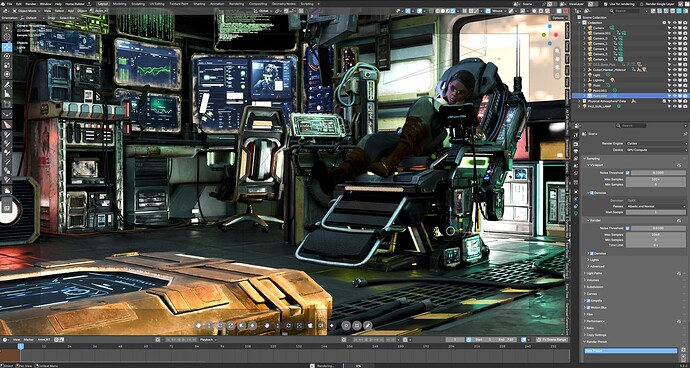Open the Object Mode dropdown
The width and height of the screenshot is (690, 368).
tap(26, 10)
